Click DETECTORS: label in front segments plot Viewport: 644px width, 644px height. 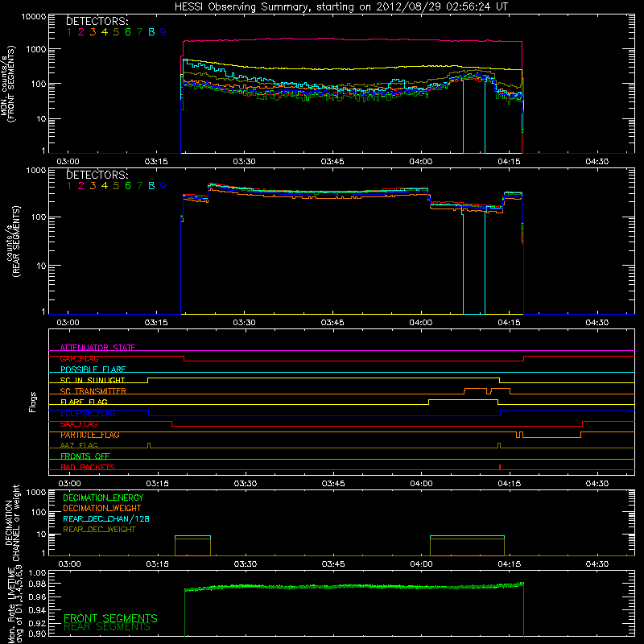coord(97,21)
